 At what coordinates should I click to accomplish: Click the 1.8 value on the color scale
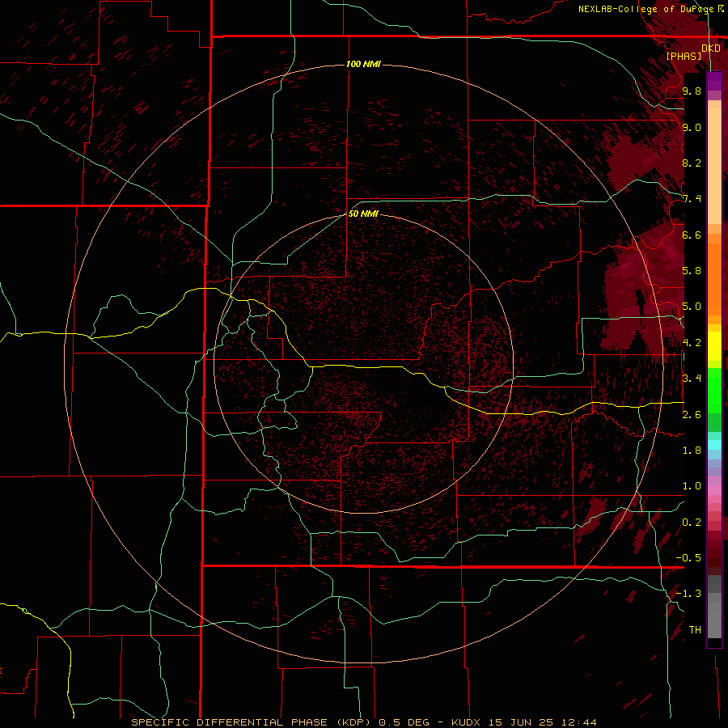(x=692, y=450)
